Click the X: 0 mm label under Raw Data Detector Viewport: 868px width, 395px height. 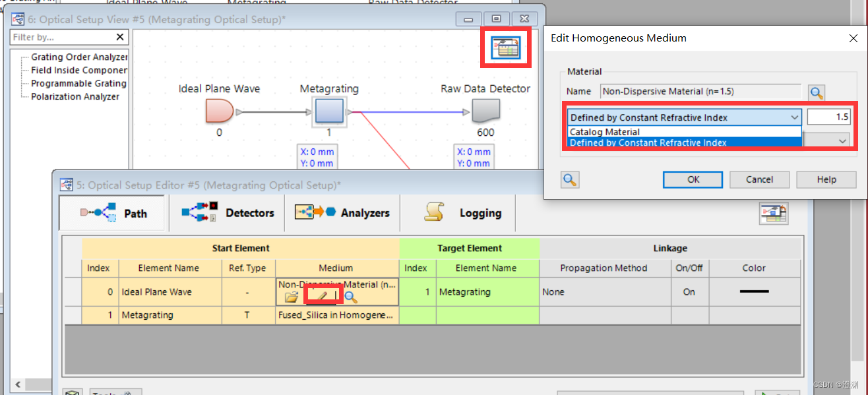click(x=473, y=152)
